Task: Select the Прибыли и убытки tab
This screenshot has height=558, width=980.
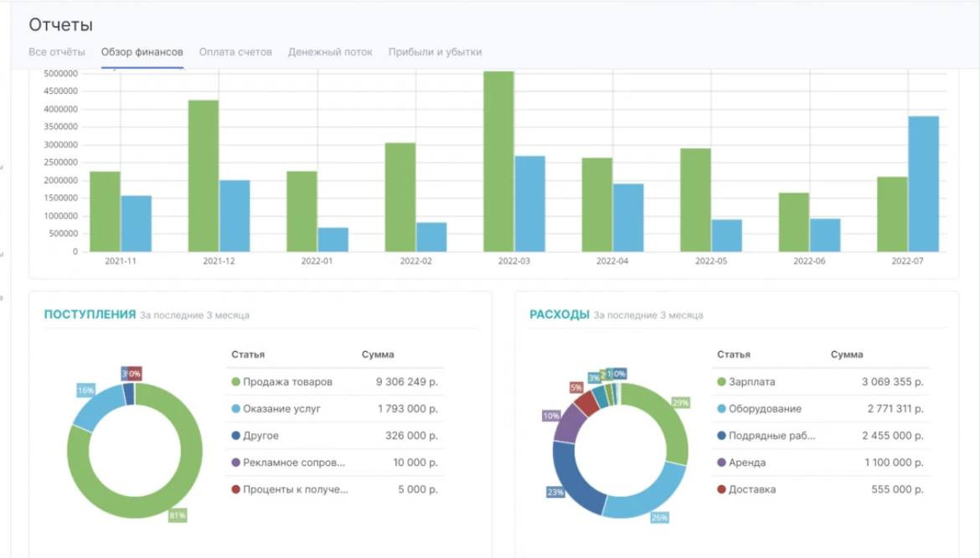Action: tap(435, 52)
